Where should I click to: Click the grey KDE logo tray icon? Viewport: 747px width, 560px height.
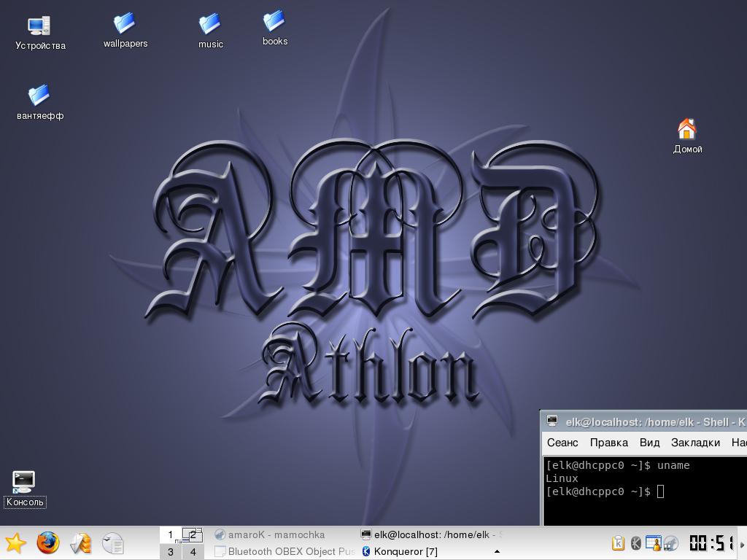pyautogui.click(x=635, y=542)
